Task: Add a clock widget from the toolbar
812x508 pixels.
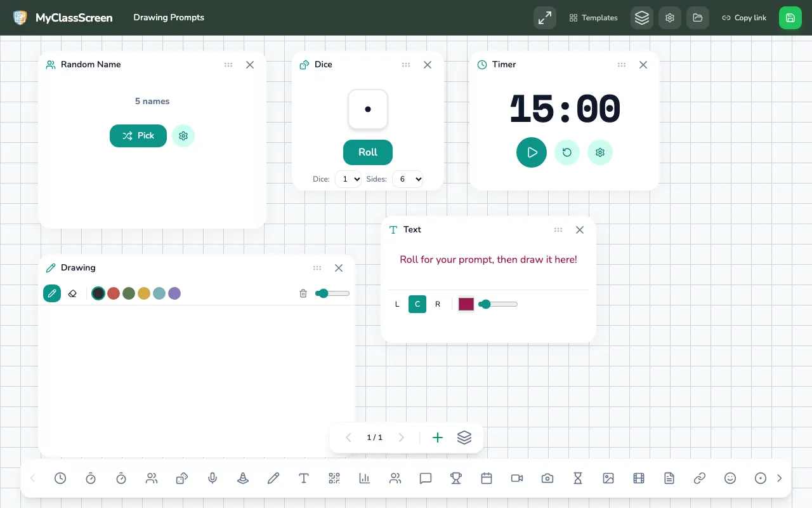Action: click(60, 478)
